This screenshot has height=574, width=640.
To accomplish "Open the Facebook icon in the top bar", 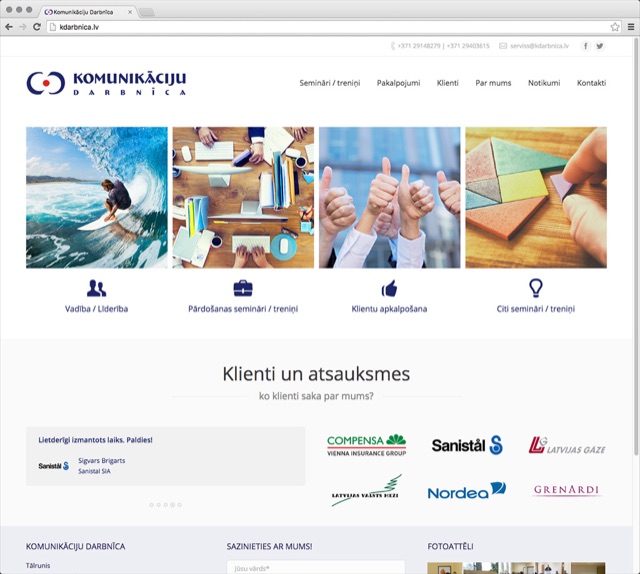I will click(x=586, y=46).
